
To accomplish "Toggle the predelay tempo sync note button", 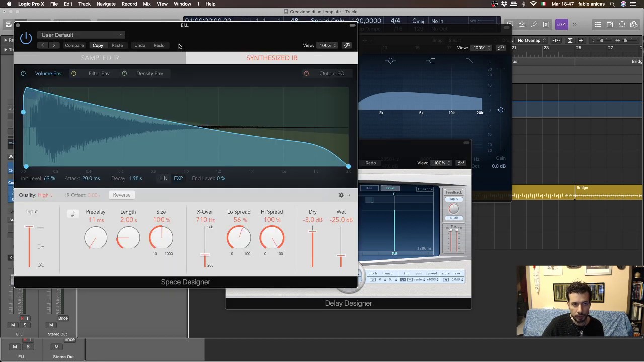I will point(73,214).
